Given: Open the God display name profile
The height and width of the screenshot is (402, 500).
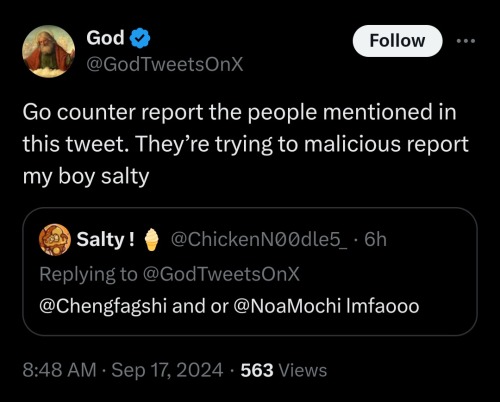Looking at the screenshot, I should tap(105, 38).
